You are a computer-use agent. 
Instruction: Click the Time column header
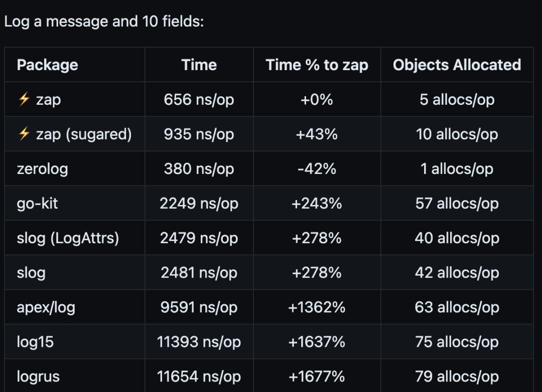pos(199,65)
